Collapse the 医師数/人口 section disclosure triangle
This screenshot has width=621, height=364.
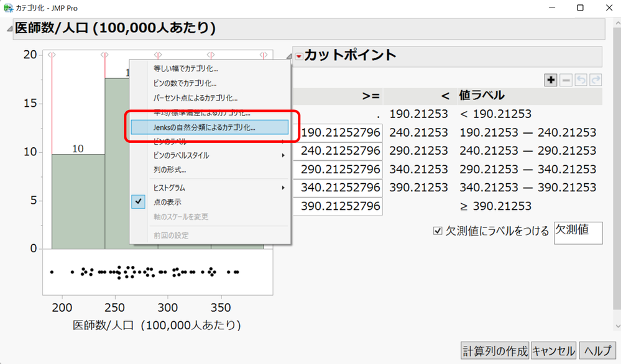click(9, 29)
